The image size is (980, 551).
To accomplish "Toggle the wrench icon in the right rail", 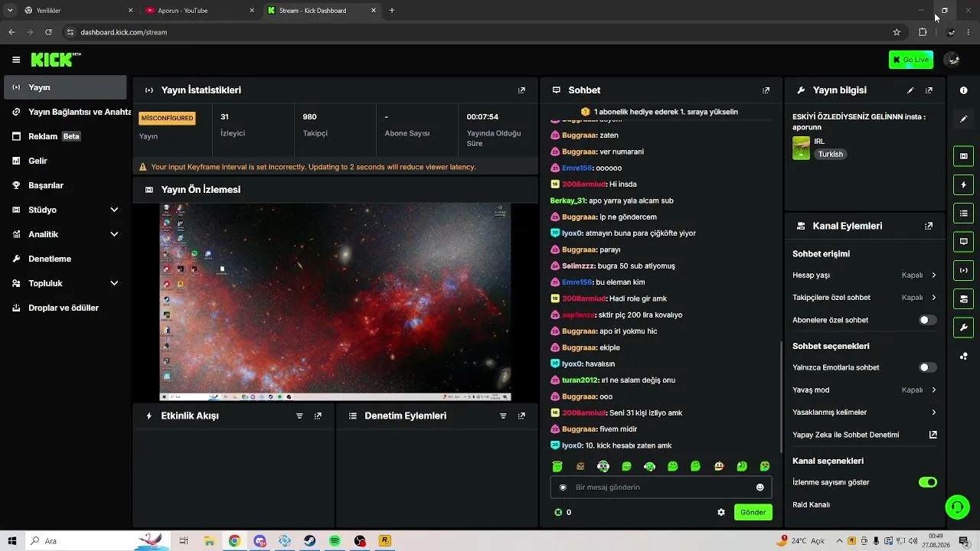I will click(963, 328).
